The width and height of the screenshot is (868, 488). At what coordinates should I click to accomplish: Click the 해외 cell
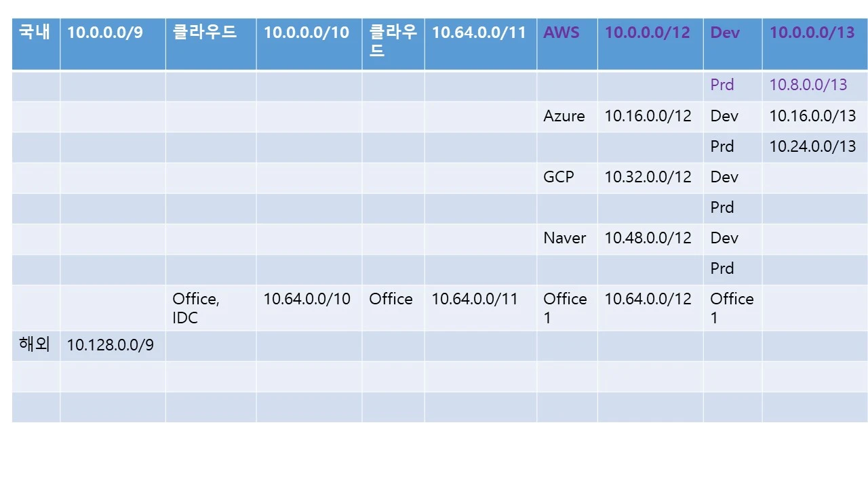(x=36, y=346)
